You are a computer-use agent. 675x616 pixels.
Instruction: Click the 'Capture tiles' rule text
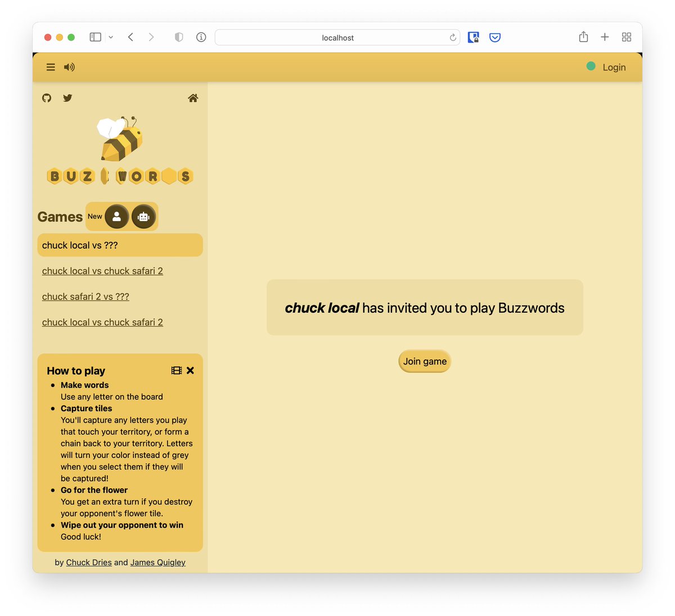(x=86, y=408)
